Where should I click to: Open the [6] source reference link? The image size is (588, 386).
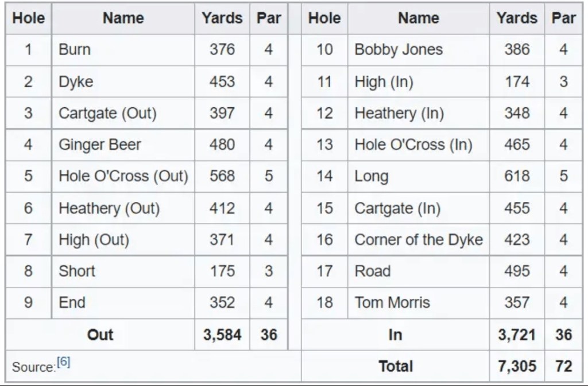coord(63,363)
